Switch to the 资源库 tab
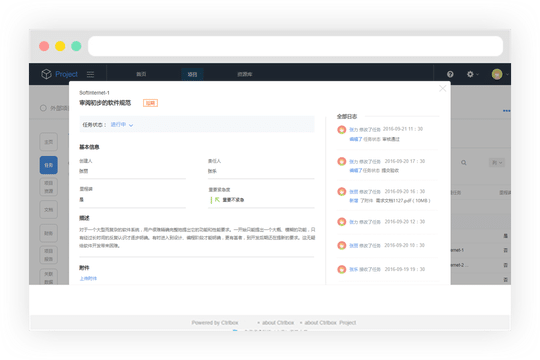The height and width of the screenshot is (360, 540). (x=245, y=74)
